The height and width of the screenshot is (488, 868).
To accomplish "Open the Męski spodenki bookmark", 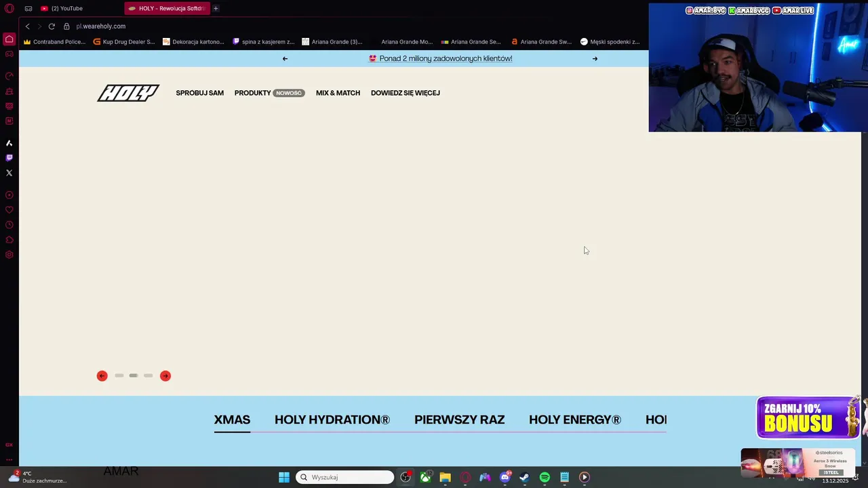I will click(610, 41).
